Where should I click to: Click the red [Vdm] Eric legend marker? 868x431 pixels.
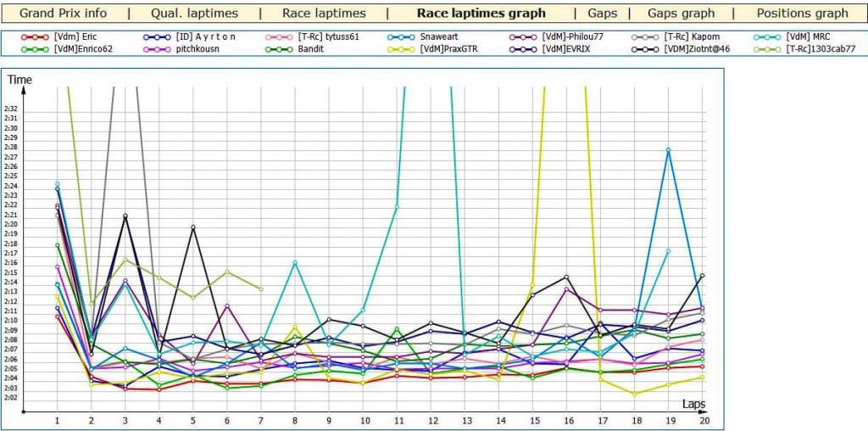(x=36, y=37)
